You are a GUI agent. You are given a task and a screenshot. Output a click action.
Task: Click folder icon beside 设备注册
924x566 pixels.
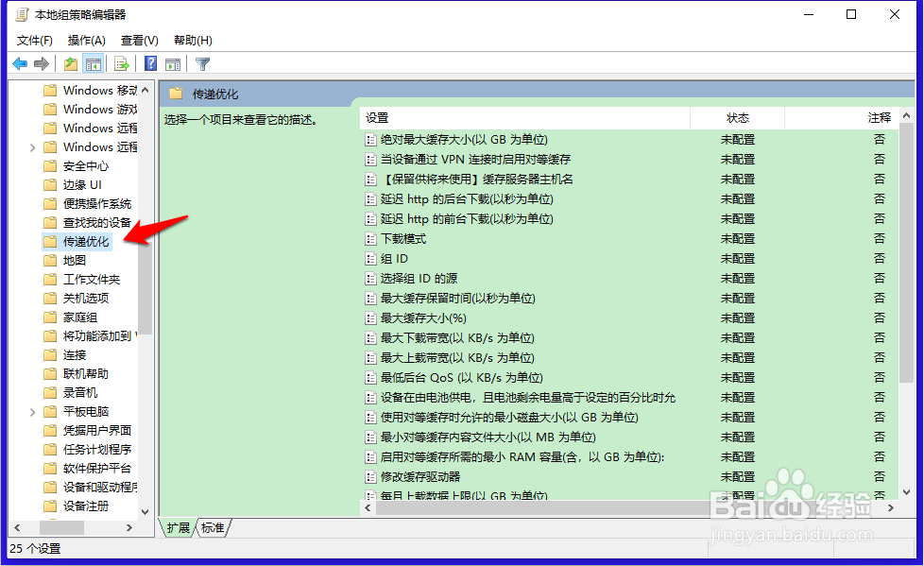[51, 506]
